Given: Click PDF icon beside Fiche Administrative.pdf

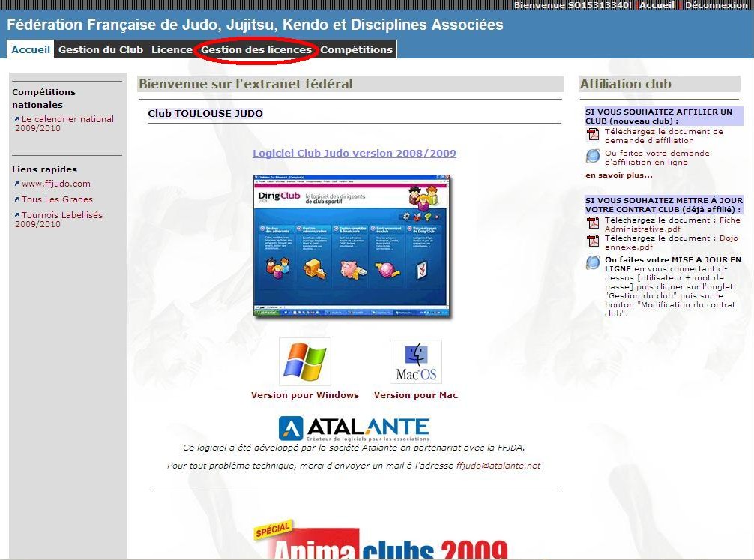Looking at the screenshot, I should point(593,223).
